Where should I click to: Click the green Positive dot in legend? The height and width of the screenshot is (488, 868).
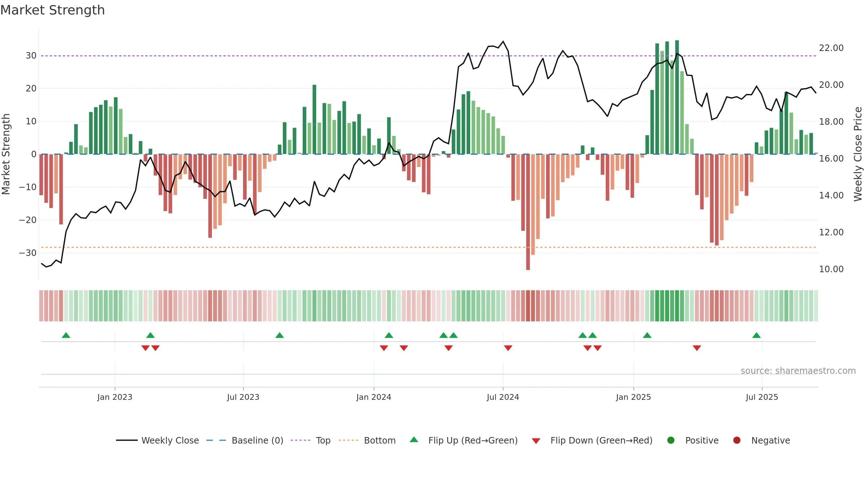[671, 440]
